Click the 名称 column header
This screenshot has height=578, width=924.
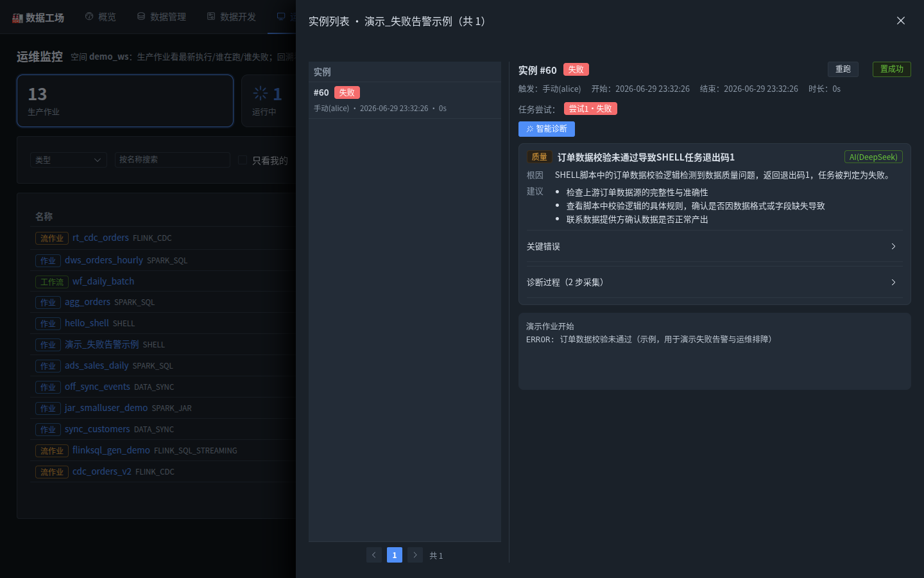coord(44,216)
